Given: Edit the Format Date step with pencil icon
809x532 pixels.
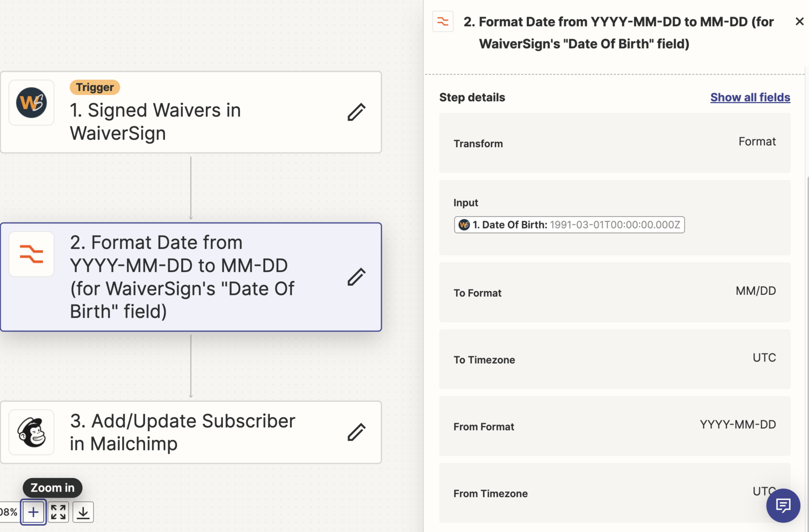Looking at the screenshot, I should coord(356,277).
